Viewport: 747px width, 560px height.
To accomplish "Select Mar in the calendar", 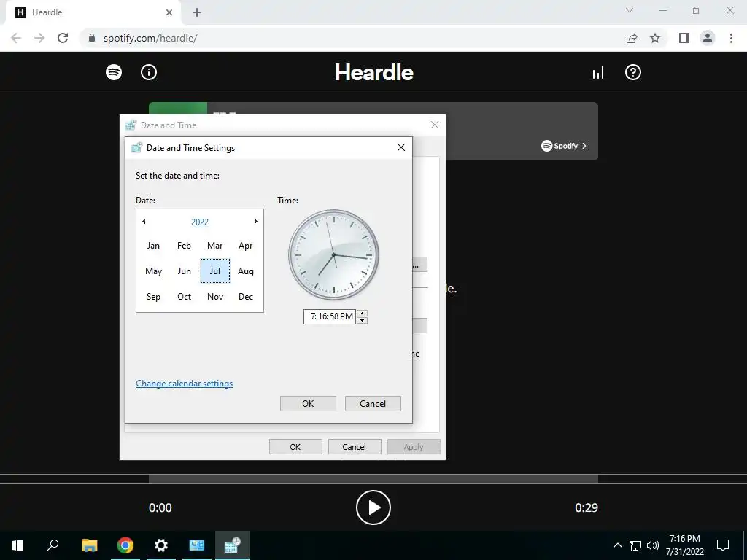I will [x=215, y=246].
